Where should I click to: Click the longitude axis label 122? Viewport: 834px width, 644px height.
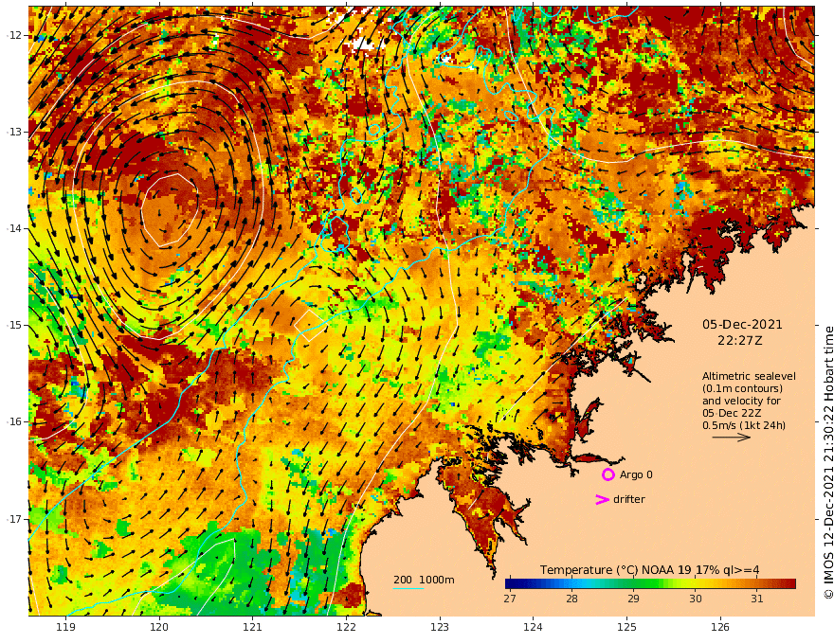[x=346, y=627]
